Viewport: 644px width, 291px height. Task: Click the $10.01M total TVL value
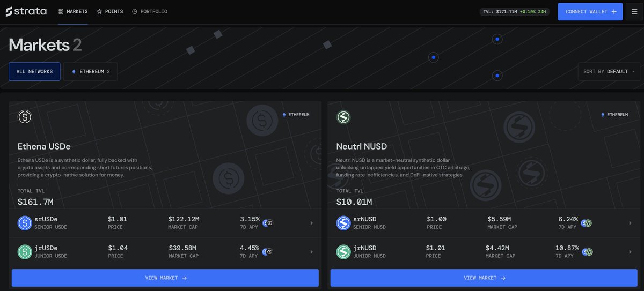point(354,202)
